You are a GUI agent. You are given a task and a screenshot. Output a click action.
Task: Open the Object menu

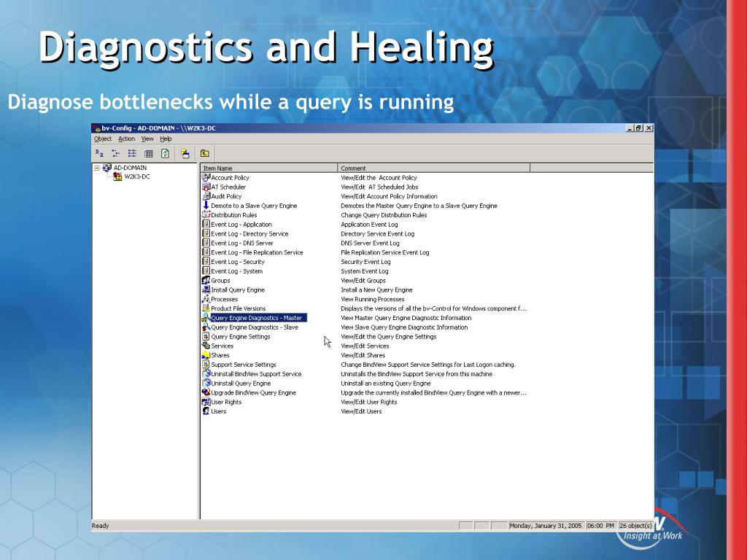[x=102, y=139]
